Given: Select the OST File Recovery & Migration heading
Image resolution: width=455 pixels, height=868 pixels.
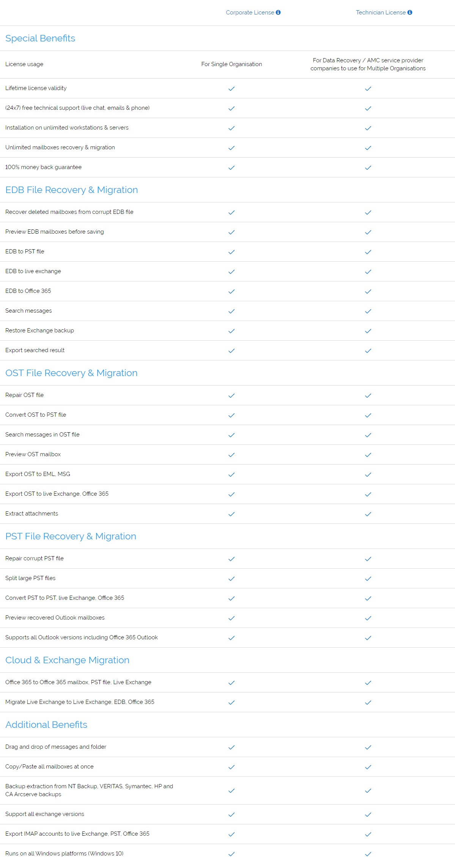Looking at the screenshot, I should (71, 373).
